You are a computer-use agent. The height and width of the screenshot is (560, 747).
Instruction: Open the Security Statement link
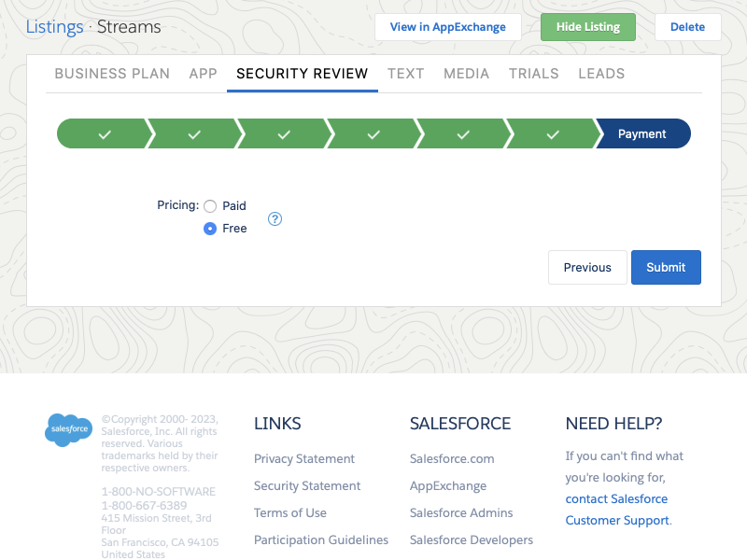307,485
